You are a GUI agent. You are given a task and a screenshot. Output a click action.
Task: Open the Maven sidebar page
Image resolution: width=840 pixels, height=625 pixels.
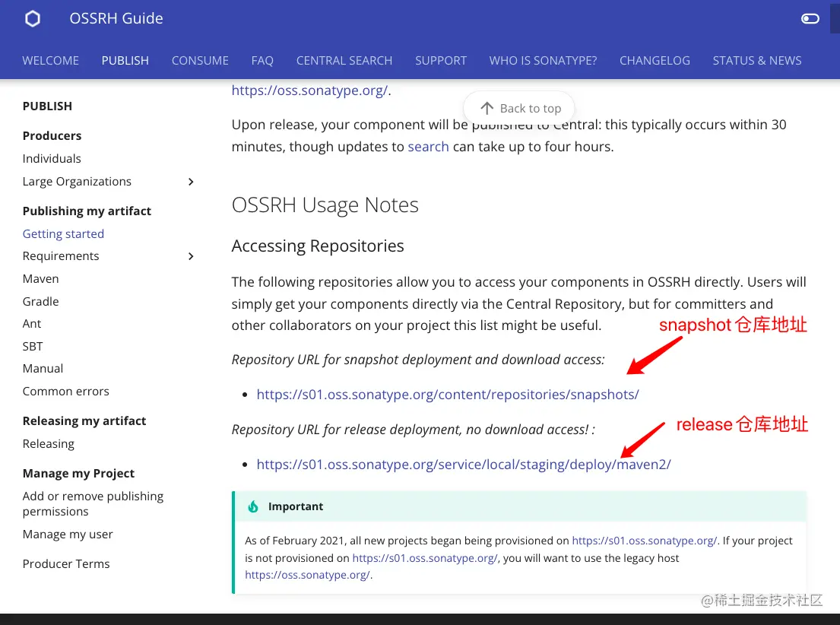pyautogui.click(x=41, y=279)
